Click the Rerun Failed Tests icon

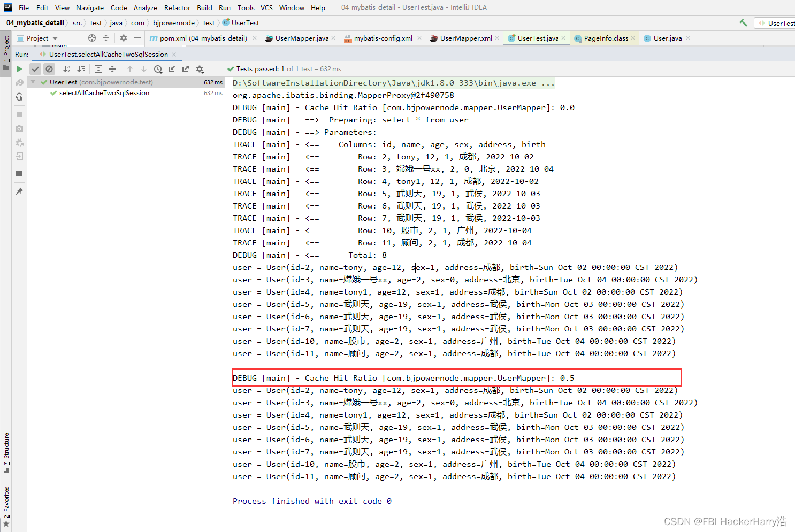pyautogui.click(x=19, y=83)
